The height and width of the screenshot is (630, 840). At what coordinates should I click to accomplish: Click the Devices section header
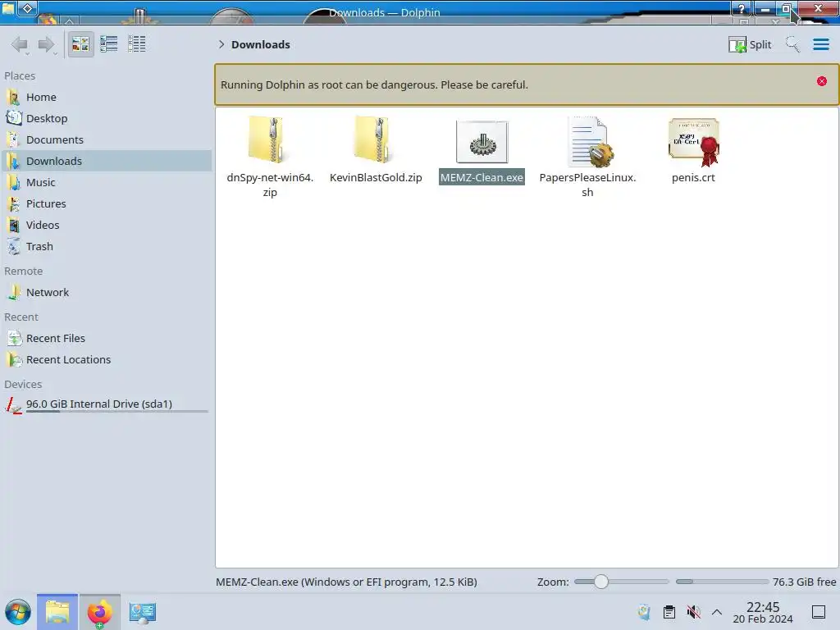coord(23,385)
